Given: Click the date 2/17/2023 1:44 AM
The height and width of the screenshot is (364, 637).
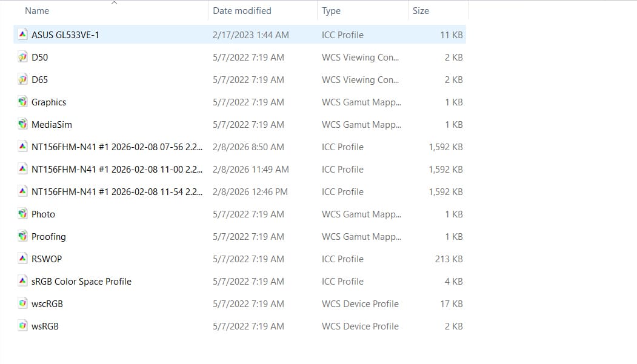Looking at the screenshot, I should point(251,35).
